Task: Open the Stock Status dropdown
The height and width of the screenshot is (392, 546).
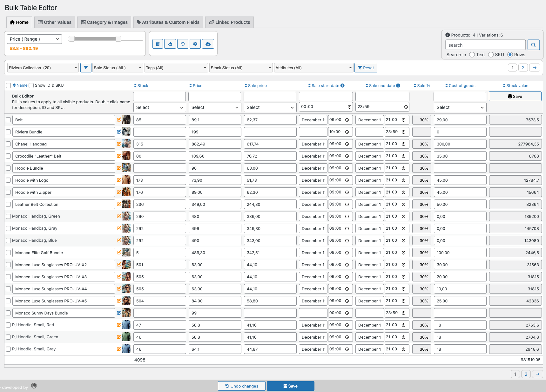Action: [241, 67]
